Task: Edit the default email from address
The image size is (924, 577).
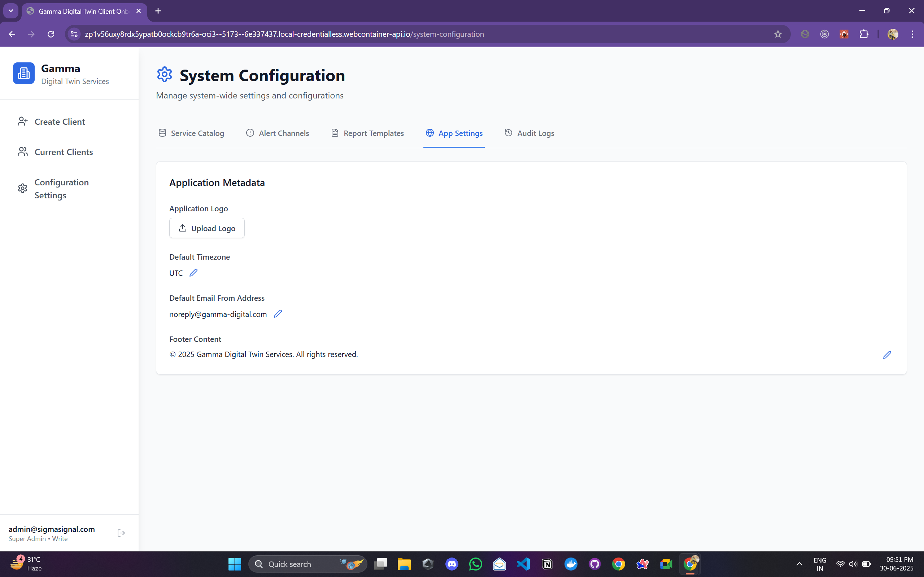Action: [x=278, y=314]
